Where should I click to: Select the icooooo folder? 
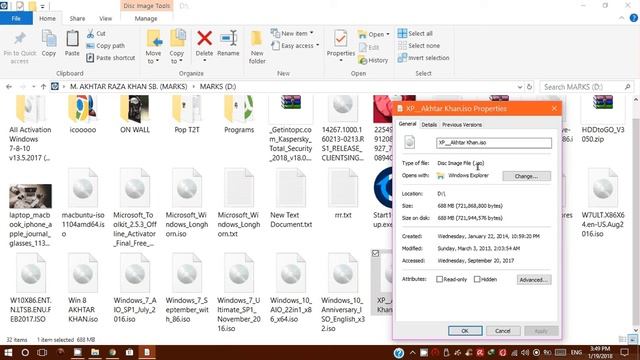tap(83, 115)
